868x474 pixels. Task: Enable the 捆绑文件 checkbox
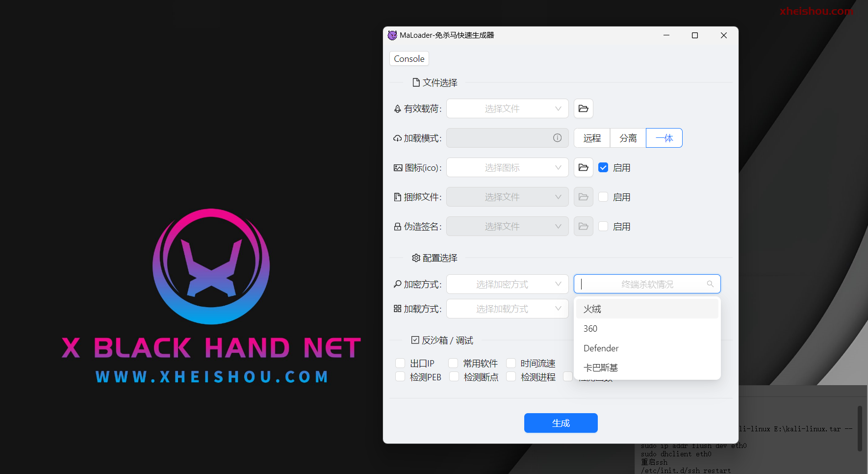coord(603,197)
